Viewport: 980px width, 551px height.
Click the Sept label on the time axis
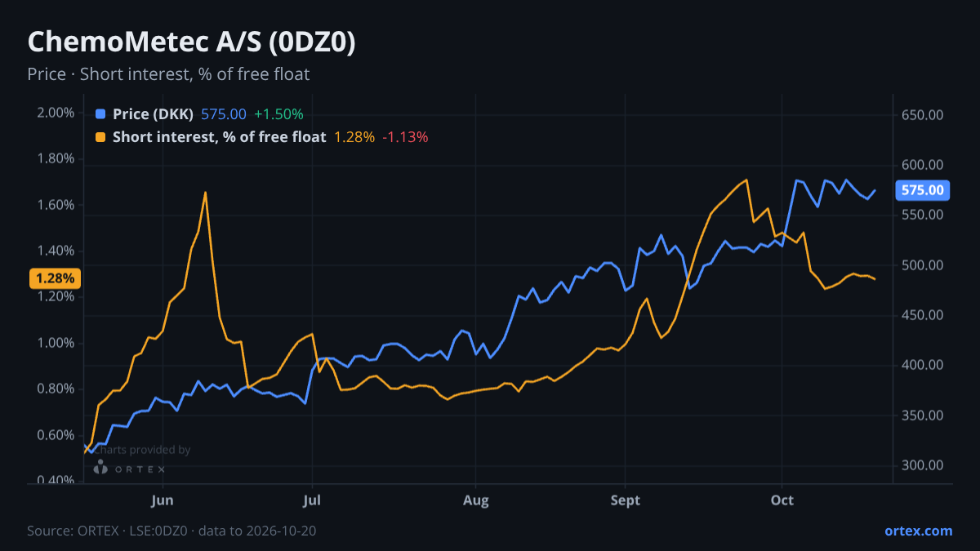pos(625,500)
